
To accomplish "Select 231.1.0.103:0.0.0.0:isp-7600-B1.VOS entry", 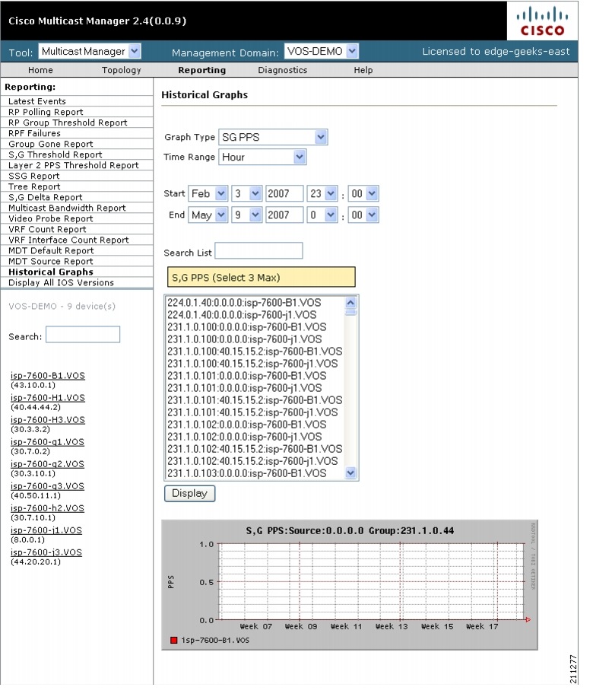I will [247, 473].
